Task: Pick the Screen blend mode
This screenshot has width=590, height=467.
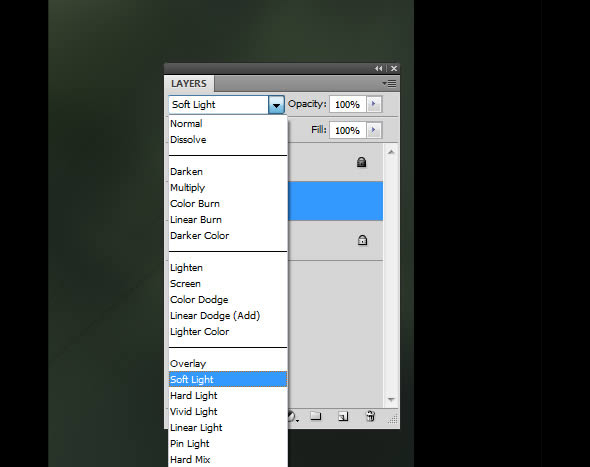Action: tap(185, 284)
